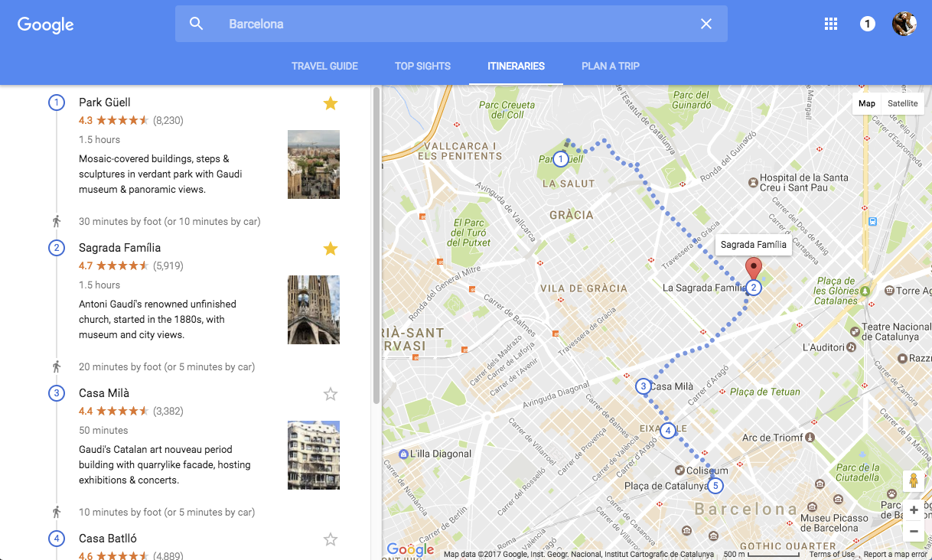Star Casa Batlló in the itinerary
This screenshot has width=932, height=560.
point(331,539)
